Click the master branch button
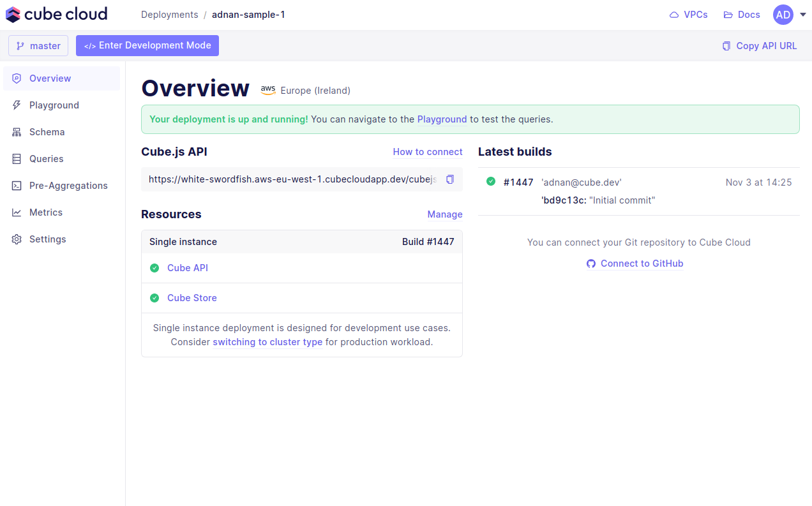 point(38,45)
